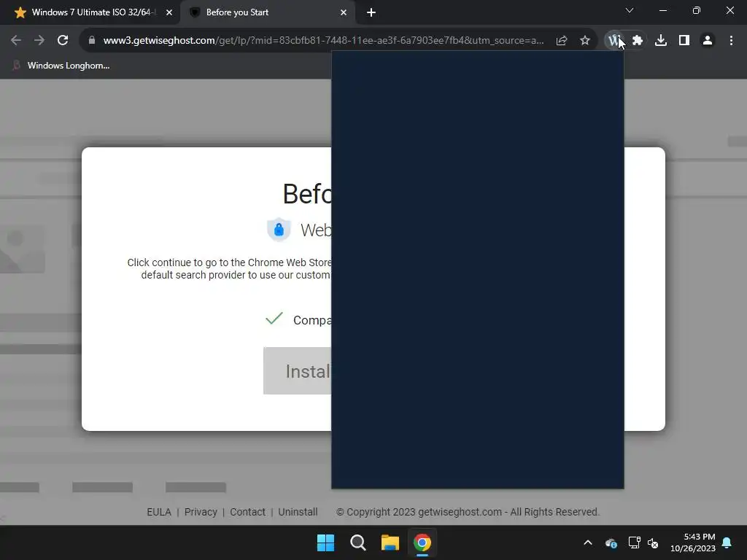Expand the tab search dropdown
Screen dimensions: 747x560
pos(630,10)
